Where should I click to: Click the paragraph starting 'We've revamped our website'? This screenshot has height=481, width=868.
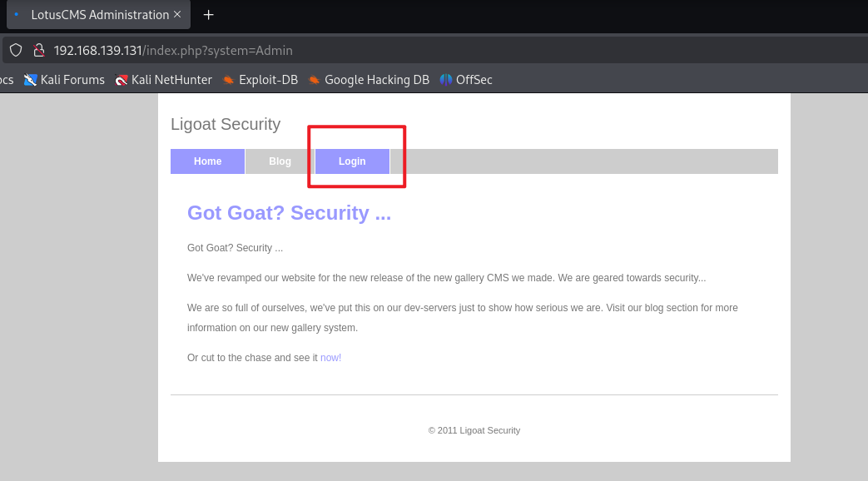click(x=446, y=278)
